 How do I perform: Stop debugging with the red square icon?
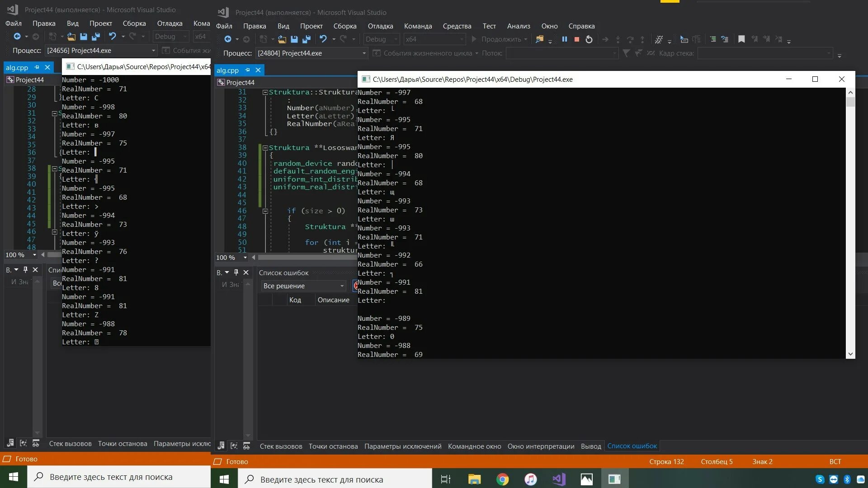[577, 39]
